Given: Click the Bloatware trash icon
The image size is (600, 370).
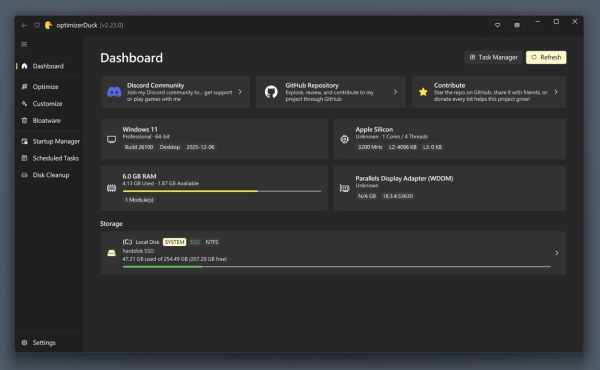Looking at the screenshot, I should click(24, 121).
